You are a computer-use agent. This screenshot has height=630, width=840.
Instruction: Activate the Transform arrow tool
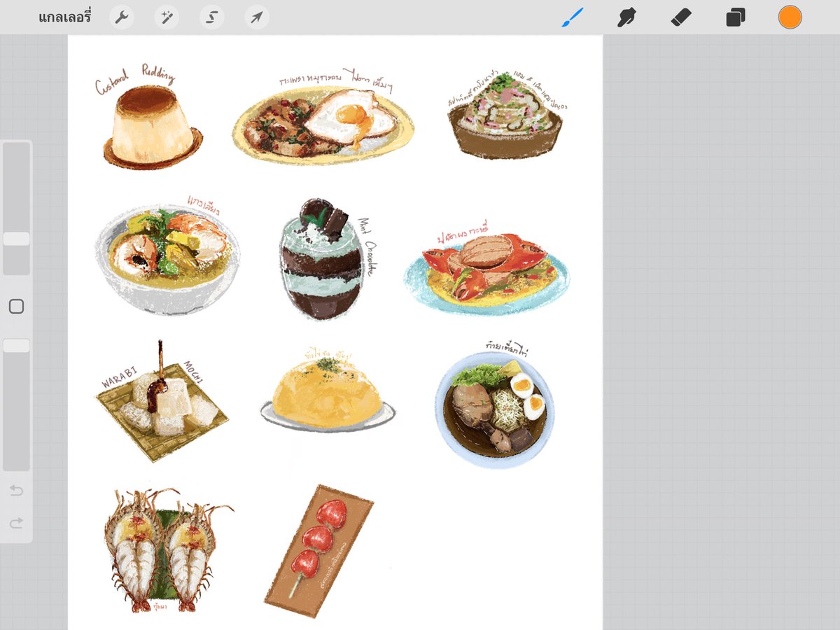(x=257, y=17)
